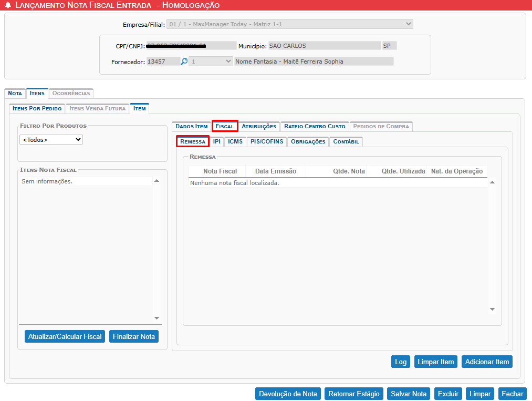Open the Empresa/Filial dropdown
This screenshot has width=532, height=401.
pyautogui.click(x=289, y=24)
